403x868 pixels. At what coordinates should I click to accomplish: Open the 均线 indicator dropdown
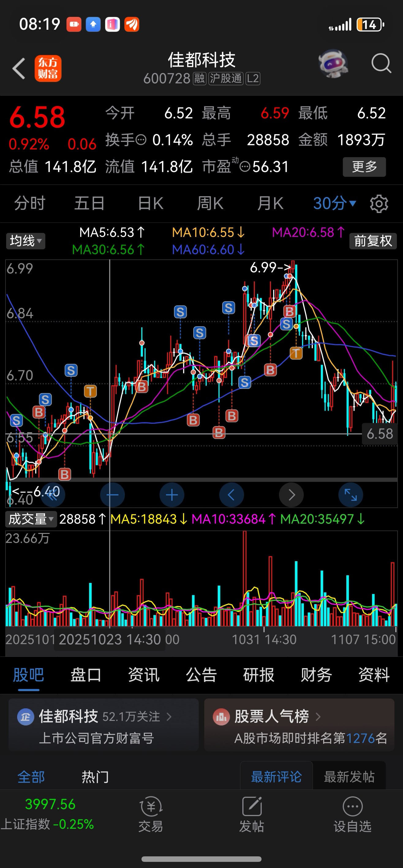(26, 241)
